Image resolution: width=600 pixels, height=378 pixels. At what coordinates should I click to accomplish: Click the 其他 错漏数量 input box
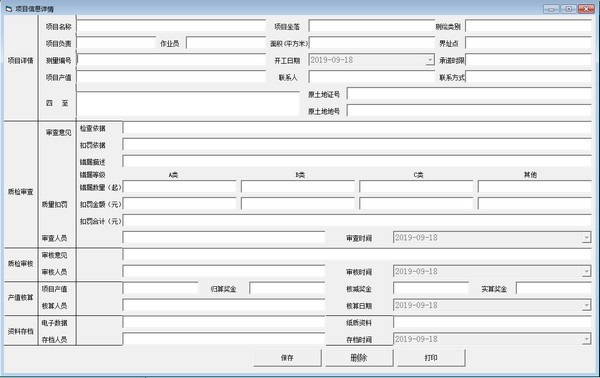535,187
